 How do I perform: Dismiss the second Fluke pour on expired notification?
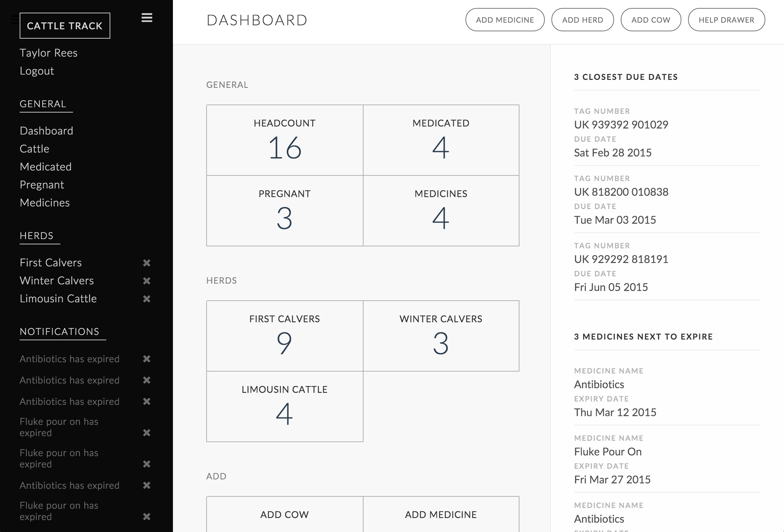pyautogui.click(x=146, y=464)
